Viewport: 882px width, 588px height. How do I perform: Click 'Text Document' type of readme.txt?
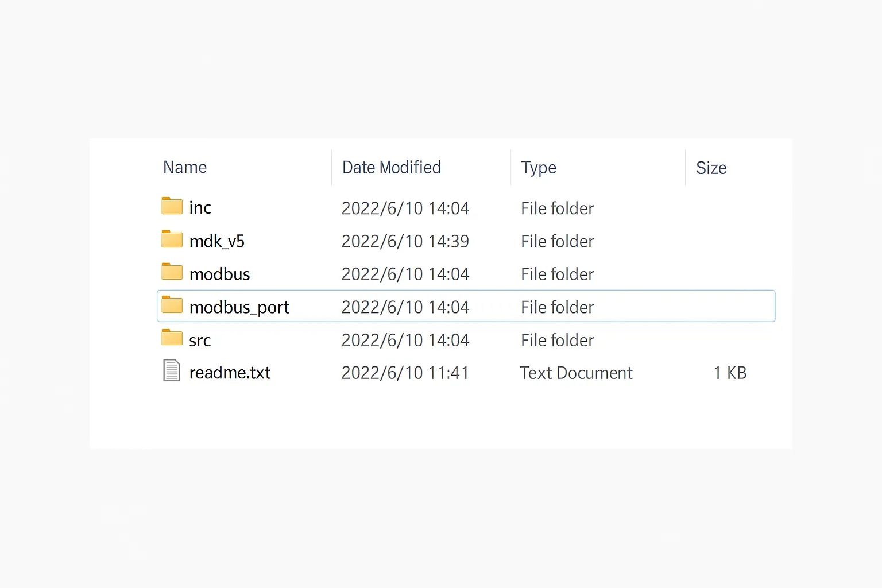(x=577, y=373)
